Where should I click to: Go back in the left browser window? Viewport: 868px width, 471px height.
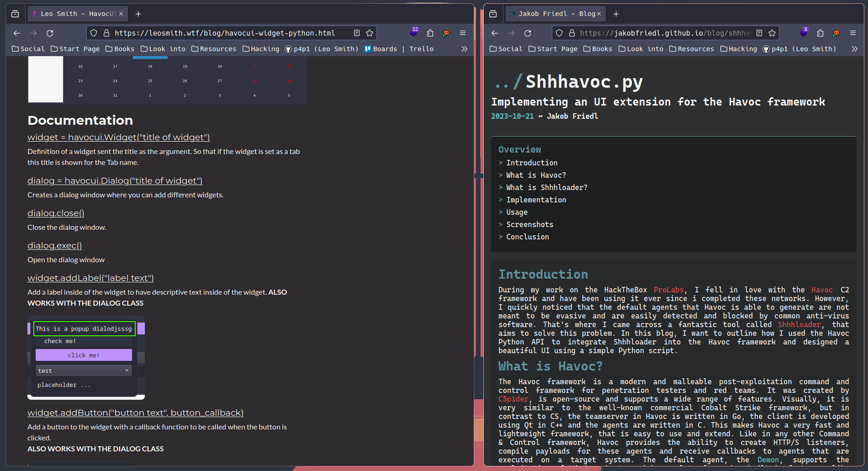17,33
